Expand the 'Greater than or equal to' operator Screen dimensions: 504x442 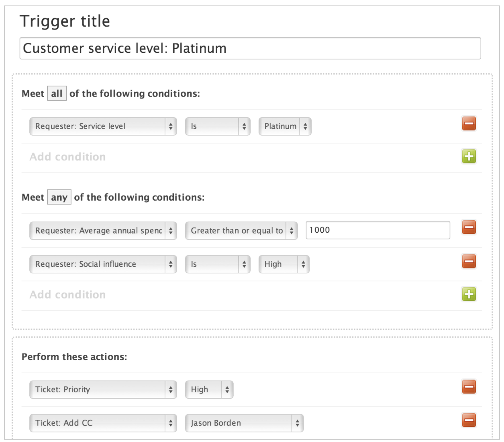click(x=241, y=231)
